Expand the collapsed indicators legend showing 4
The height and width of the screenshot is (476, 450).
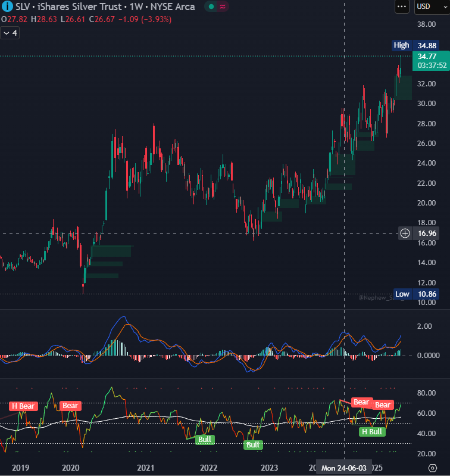10,33
